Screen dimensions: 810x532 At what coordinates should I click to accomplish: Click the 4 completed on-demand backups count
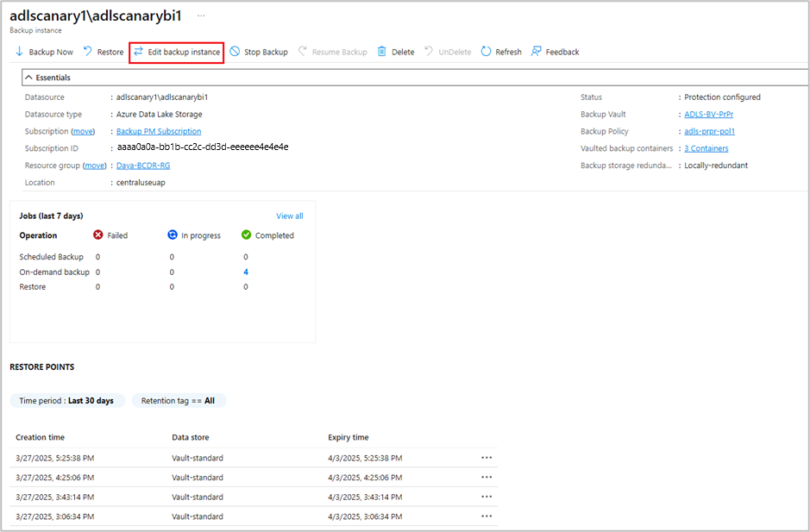pos(246,272)
